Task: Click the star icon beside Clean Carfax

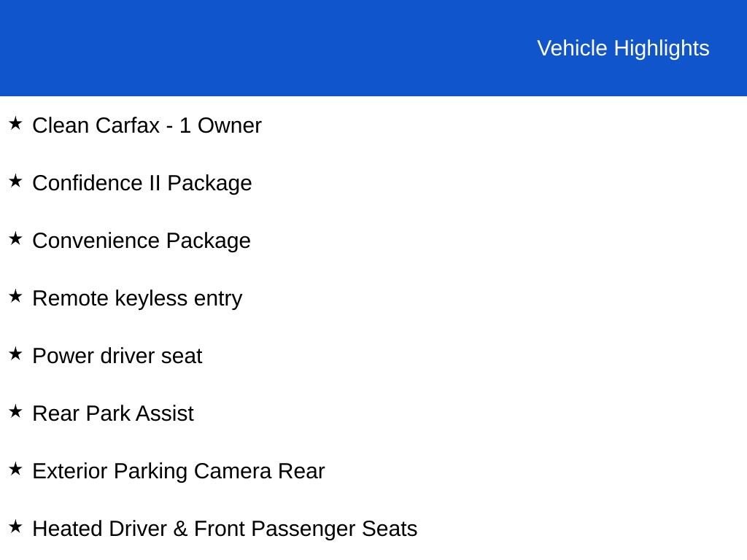Action: point(15,123)
